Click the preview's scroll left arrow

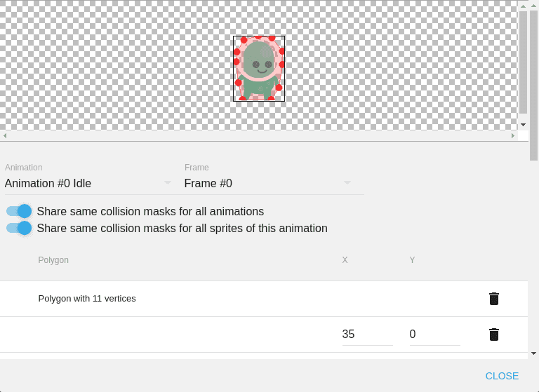5,135
